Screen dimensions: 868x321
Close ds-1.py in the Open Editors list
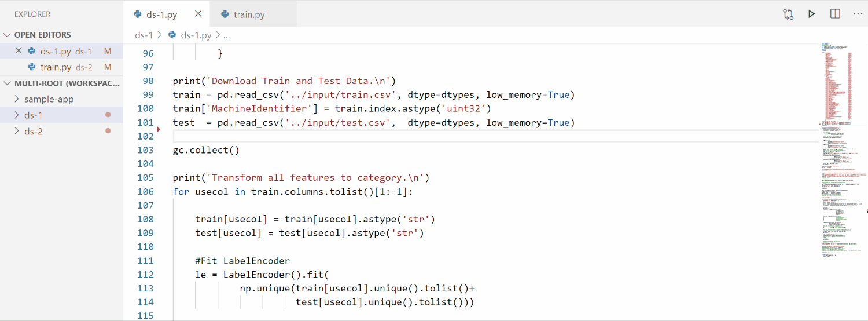19,51
